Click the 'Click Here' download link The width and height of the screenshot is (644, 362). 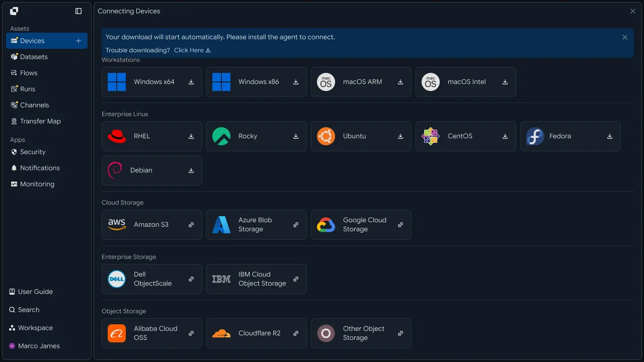192,50
